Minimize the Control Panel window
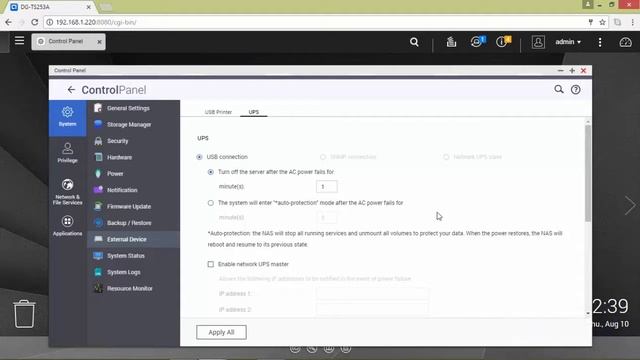This screenshot has width=640, height=360. pos(560,71)
